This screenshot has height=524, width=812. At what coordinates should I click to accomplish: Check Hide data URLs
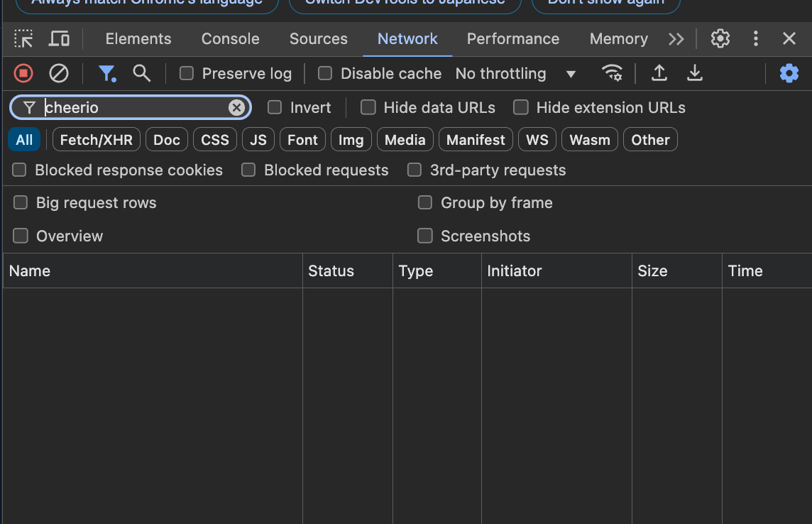point(368,107)
